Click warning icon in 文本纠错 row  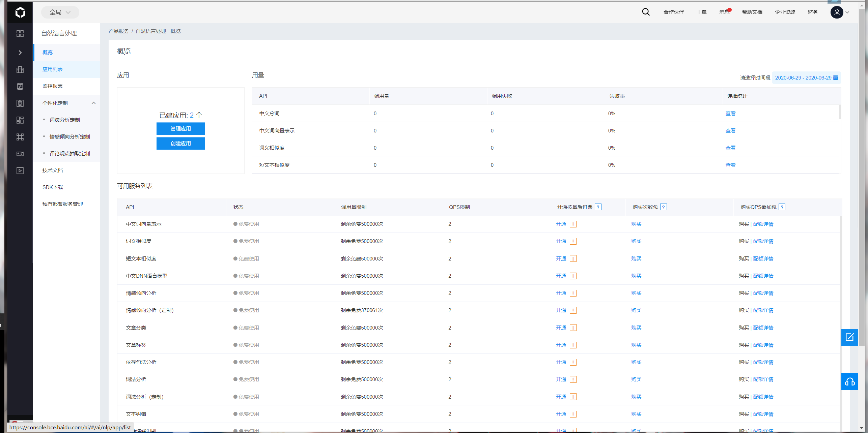click(x=573, y=414)
